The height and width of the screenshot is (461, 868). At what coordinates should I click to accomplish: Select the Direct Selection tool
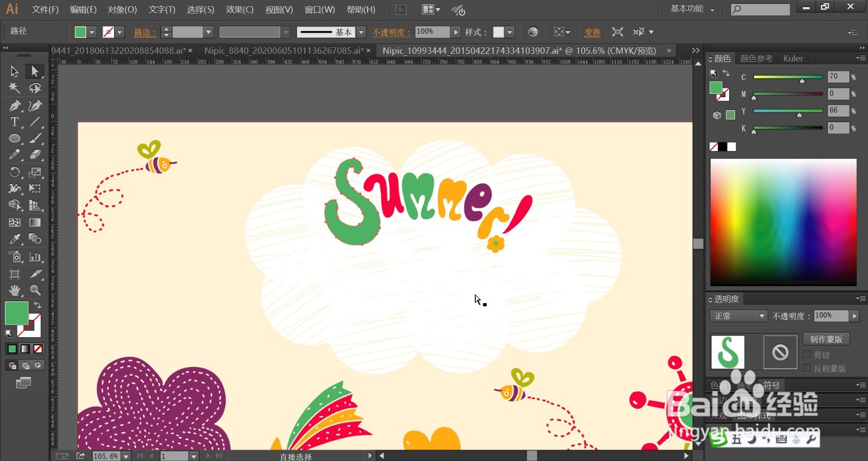[35, 71]
